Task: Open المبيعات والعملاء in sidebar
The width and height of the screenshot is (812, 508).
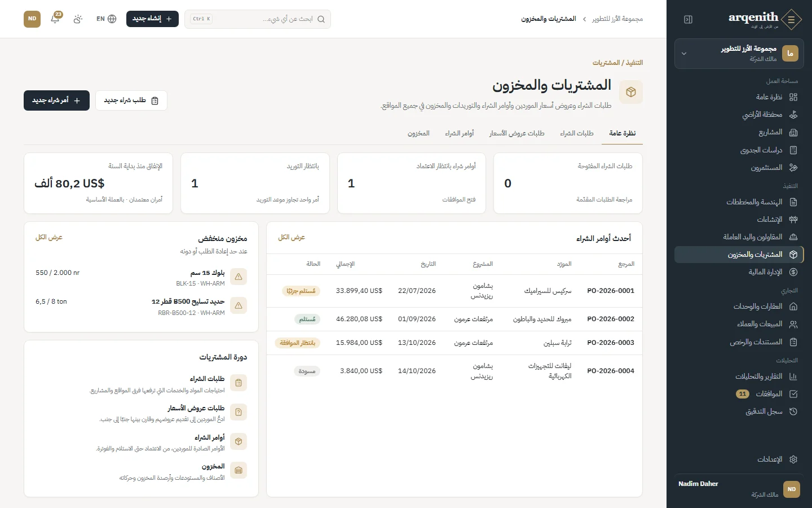Action: (x=739, y=324)
